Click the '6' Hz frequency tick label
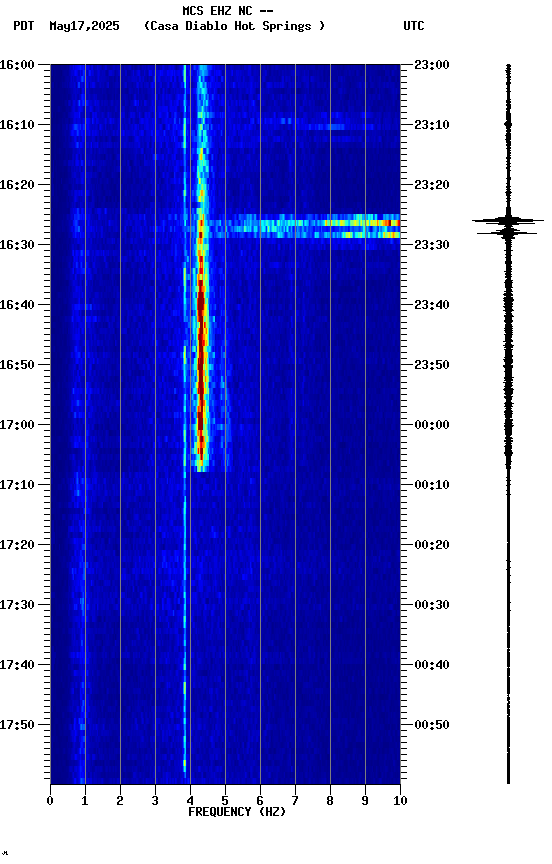This screenshot has width=552, height=864. 260,801
